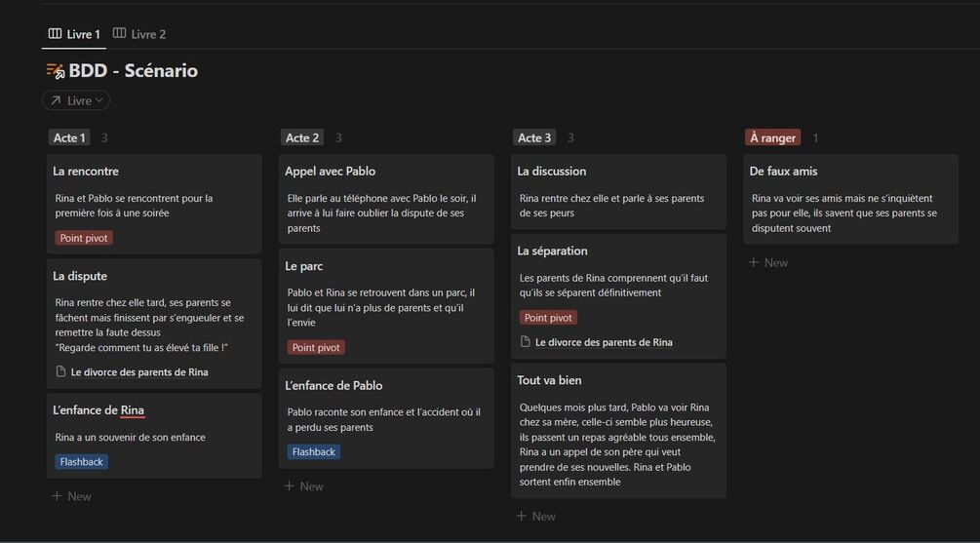Click the page icon in La séparation card
Screen dimensions: 980x543
(x=526, y=342)
